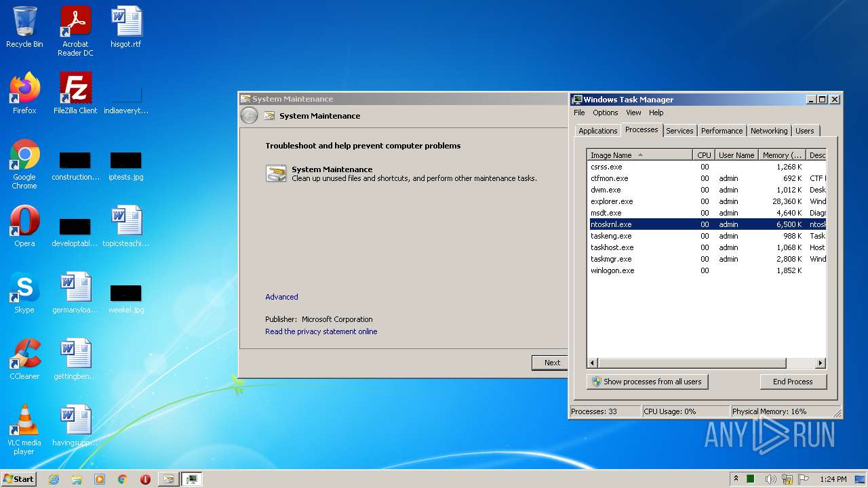Show hidden tray icons arrow

pyautogui.click(x=736, y=479)
